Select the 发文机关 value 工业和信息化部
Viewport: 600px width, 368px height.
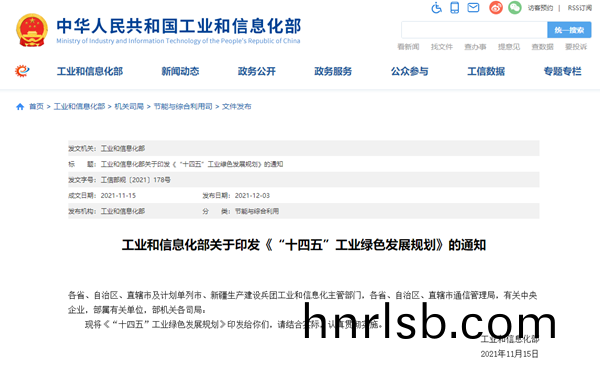point(123,148)
